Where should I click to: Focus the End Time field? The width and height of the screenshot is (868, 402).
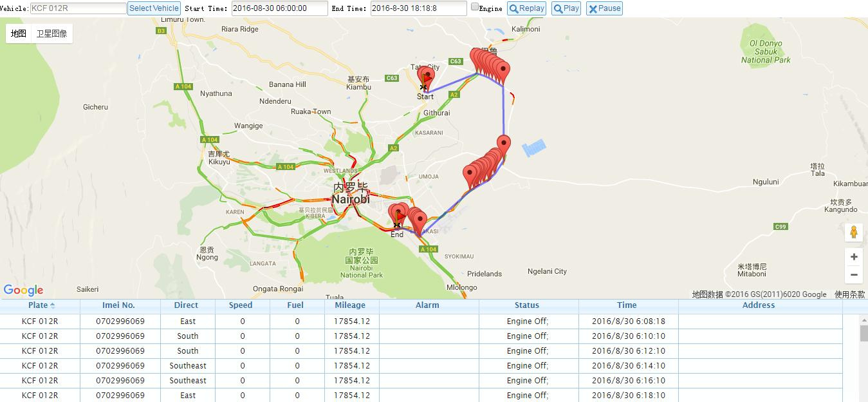pyautogui.click(x=418, y=8)
